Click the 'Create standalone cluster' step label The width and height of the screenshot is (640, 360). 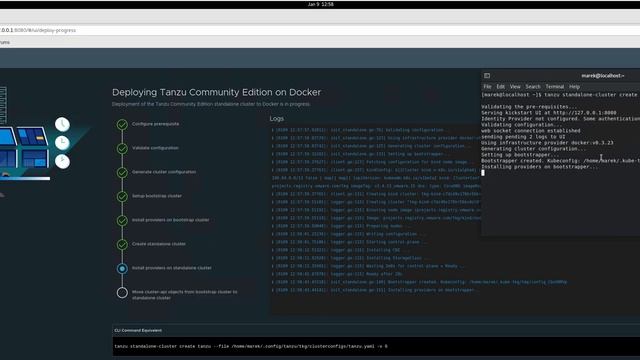click(159, 244)
